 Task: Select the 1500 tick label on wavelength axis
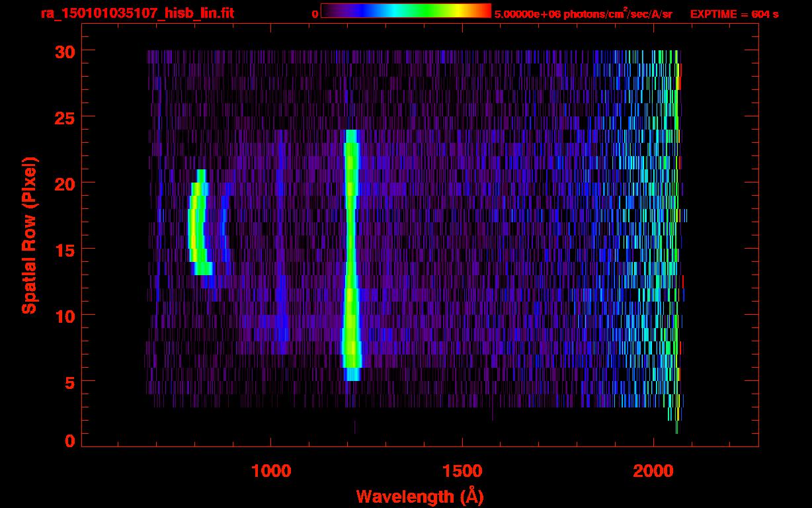click(x=462, y=471)
